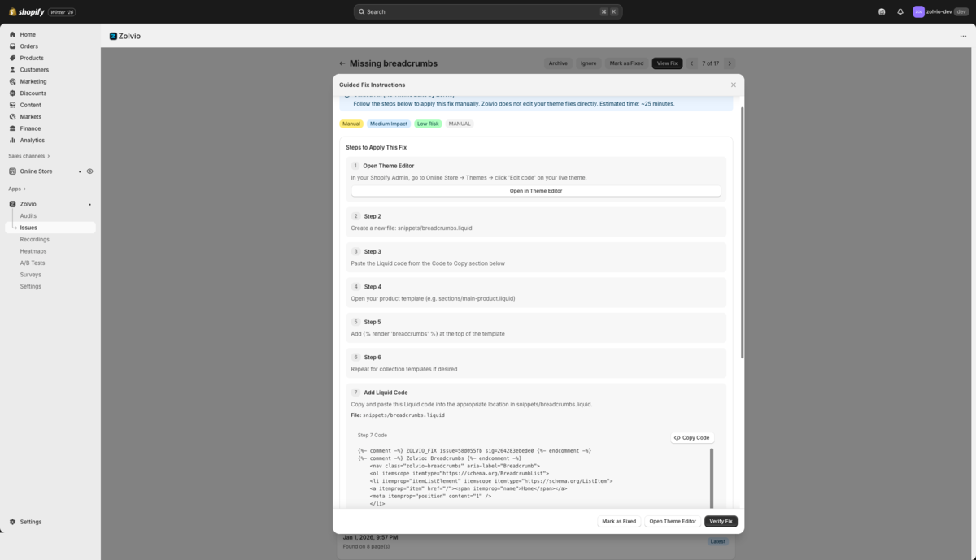This screenshot has width=976, height=560.
Task: Click the search magnifier in the search bar
Action: pos(362,11)
